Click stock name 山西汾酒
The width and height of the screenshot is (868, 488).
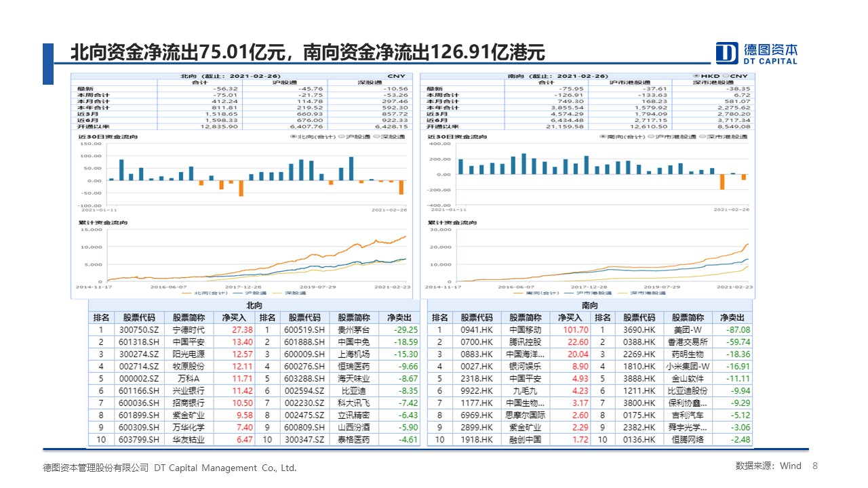point(353,428)
